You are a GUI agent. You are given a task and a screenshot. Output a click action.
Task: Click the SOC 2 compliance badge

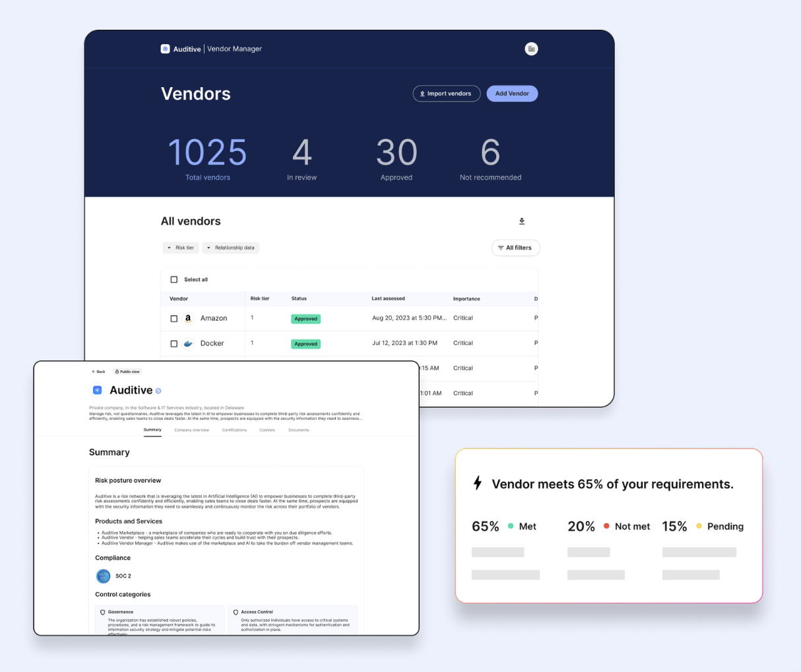pos(104,576)
